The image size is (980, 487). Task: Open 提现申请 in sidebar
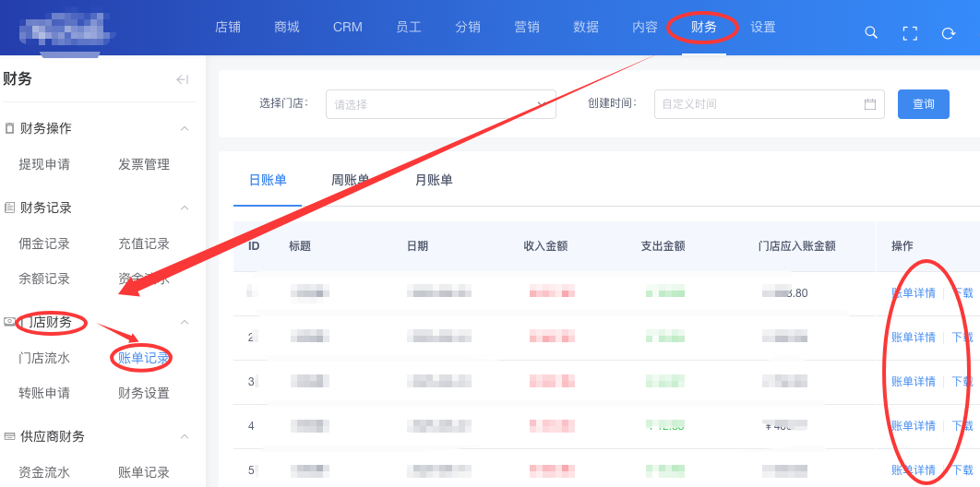44,164
